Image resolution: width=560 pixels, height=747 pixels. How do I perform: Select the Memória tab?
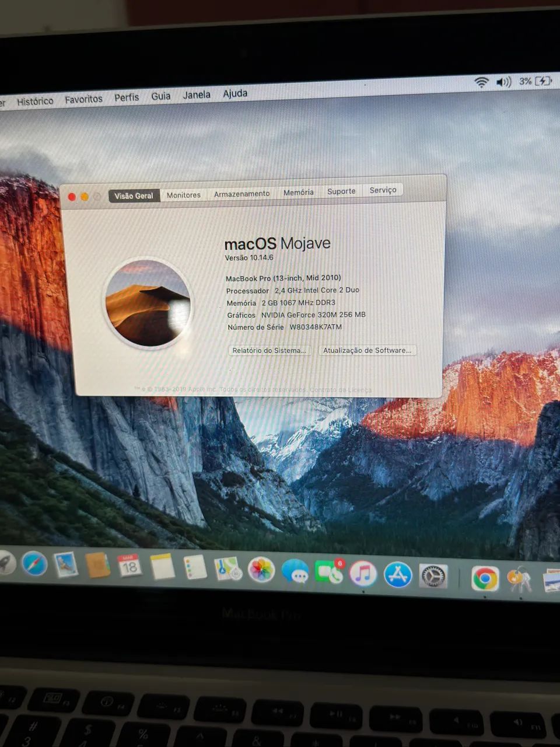[x=299, y=192]
